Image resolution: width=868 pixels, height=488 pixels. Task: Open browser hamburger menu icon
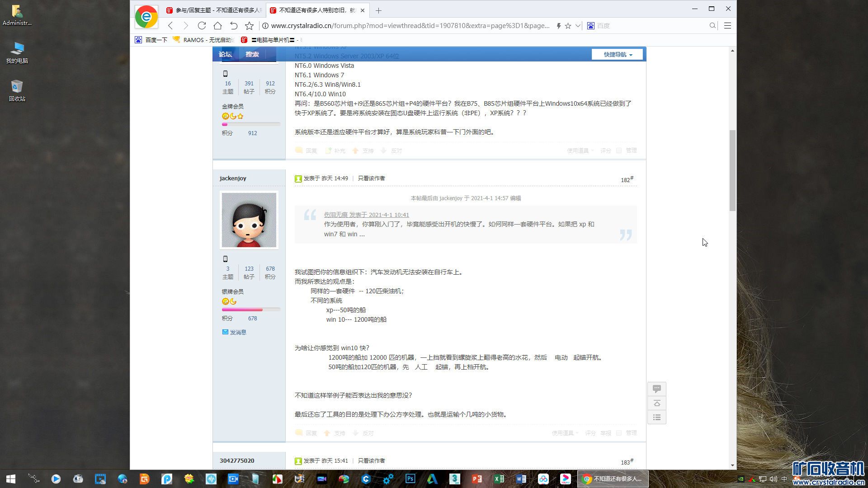pyautogui.click(x=727, y=26)
